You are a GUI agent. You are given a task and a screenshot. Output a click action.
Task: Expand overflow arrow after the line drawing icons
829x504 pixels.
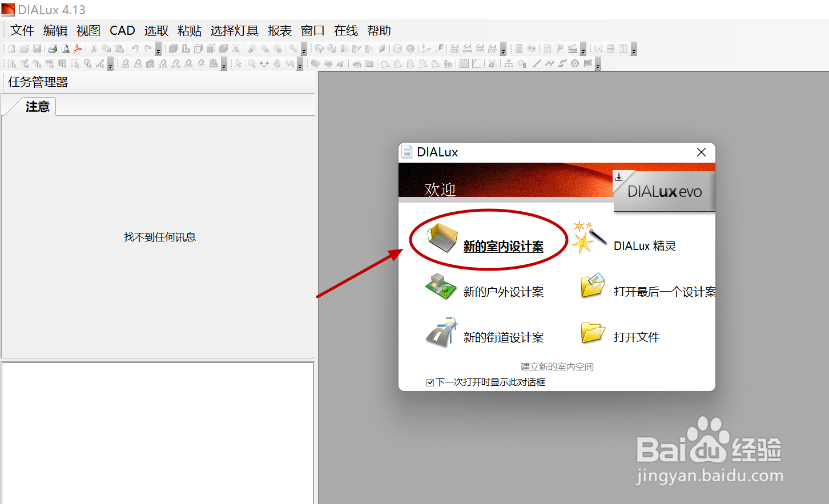click(x=598, y=64)
